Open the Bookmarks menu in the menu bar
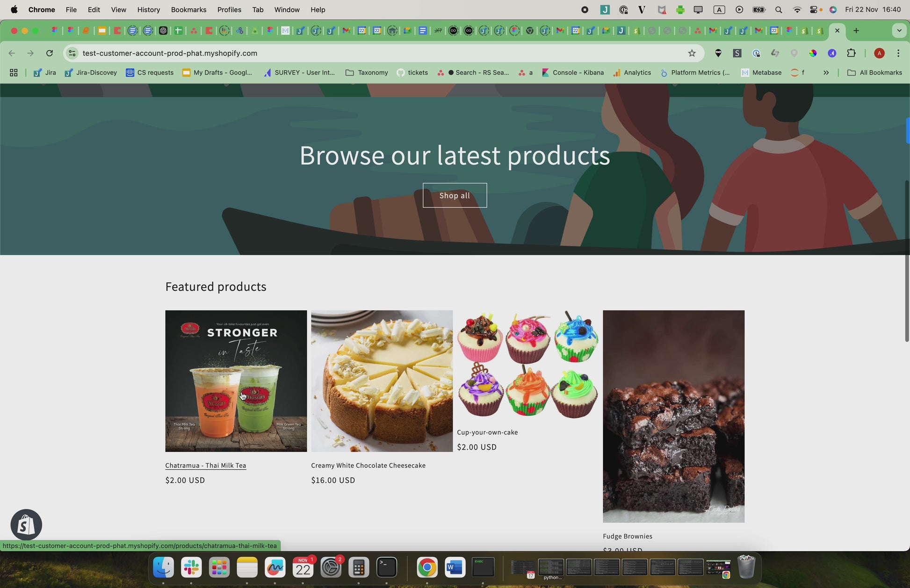910x588 pixels. (x=188, y=9)
